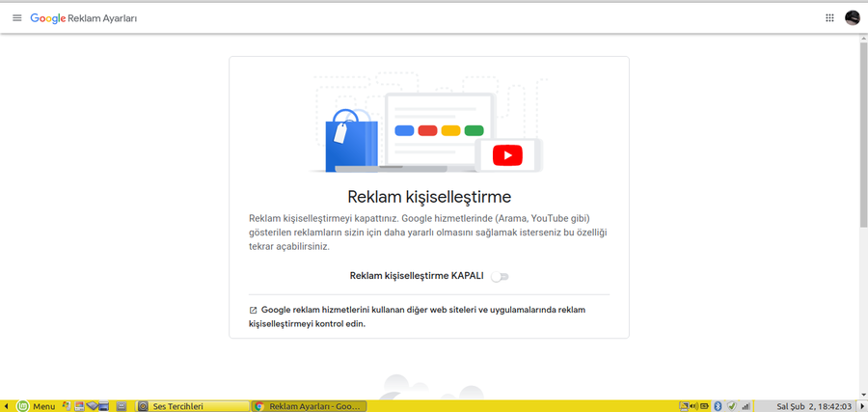This screenshot has width=868, height=412.
Task: Open link about other websites ad personalization
Action: pyautogui.click(x=417, y=316)
